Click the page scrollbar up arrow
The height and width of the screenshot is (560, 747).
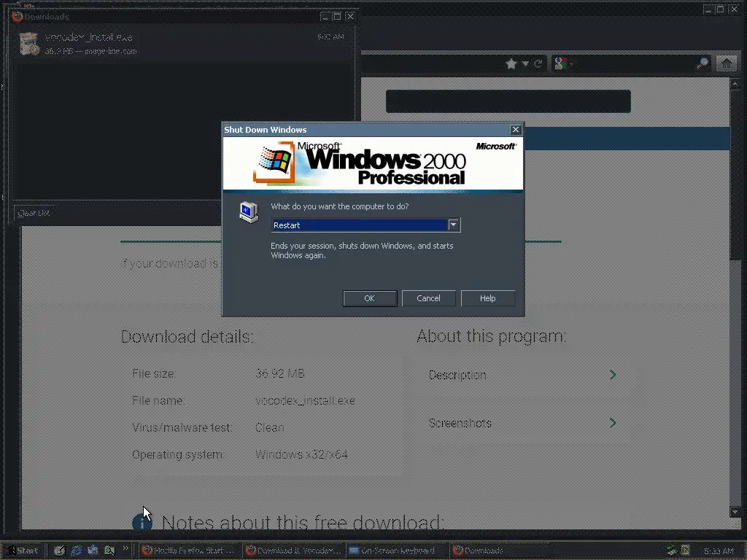point(735,84)
